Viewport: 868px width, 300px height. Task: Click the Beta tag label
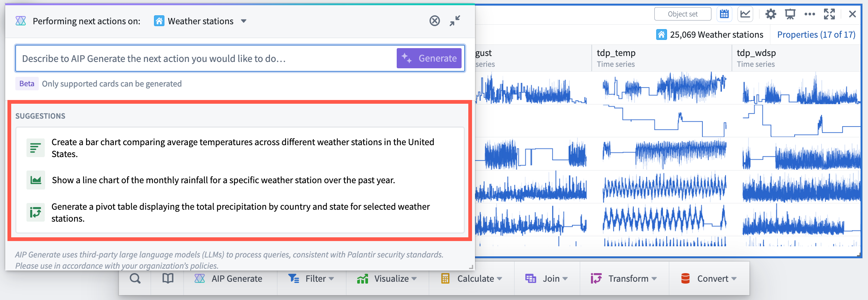click(27, 84)
